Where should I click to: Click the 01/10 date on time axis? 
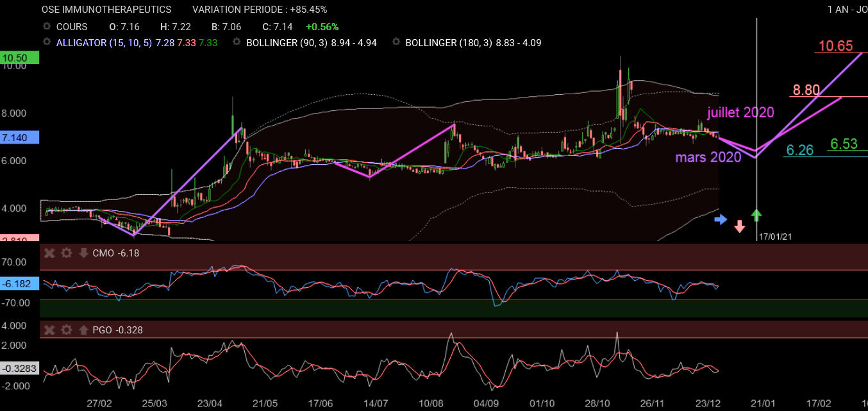click(x=542, y=403)
